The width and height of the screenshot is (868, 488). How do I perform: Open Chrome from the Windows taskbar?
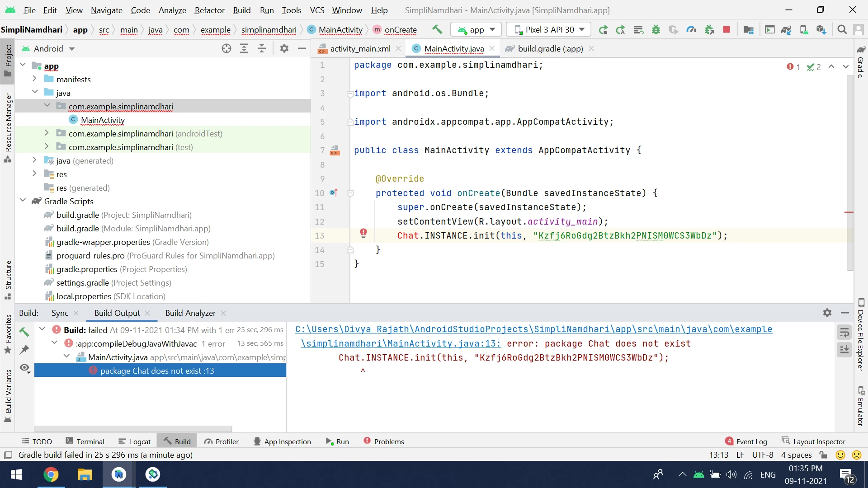[51, 474]
